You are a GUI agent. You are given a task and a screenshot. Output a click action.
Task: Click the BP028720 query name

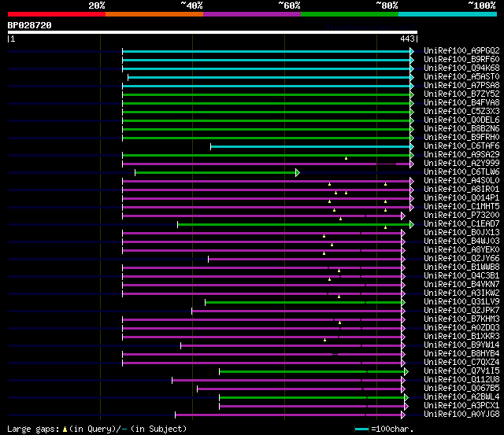click(x=30, y=25)
